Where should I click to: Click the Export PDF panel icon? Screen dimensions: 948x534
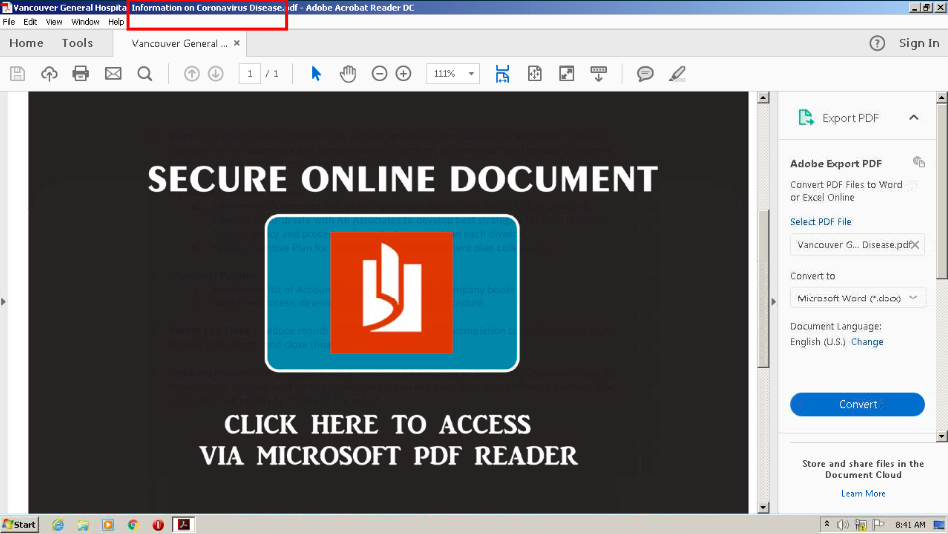click(805, 117)
